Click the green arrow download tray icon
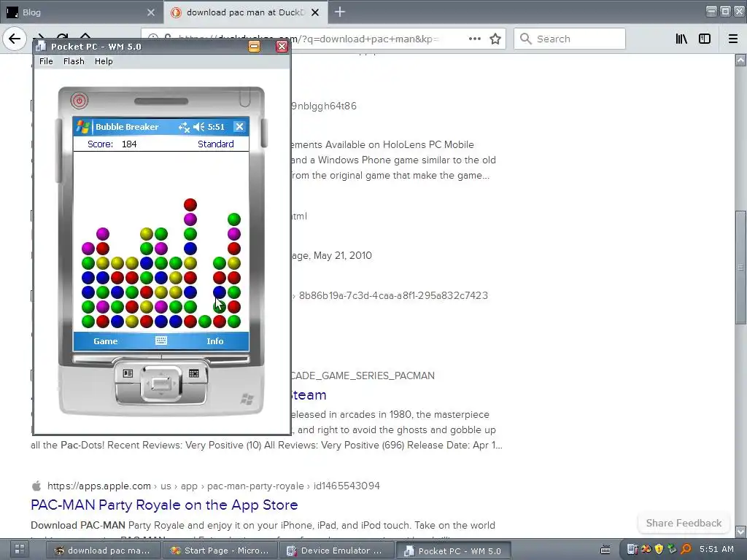The image size is (747, 560). click(672, 550)
